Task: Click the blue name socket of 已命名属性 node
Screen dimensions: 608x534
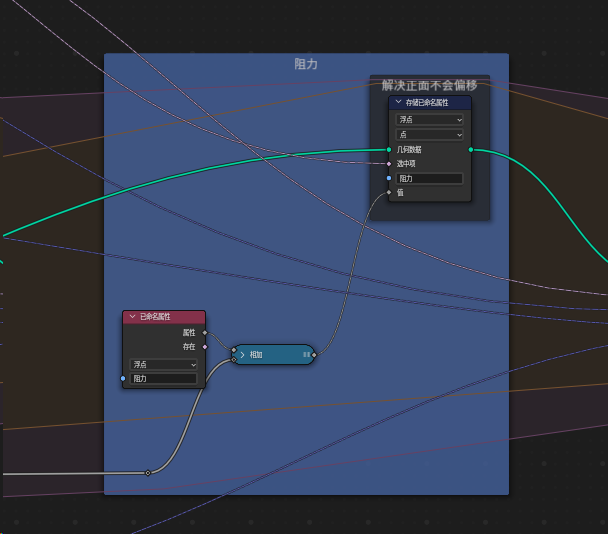Action: 123,378
